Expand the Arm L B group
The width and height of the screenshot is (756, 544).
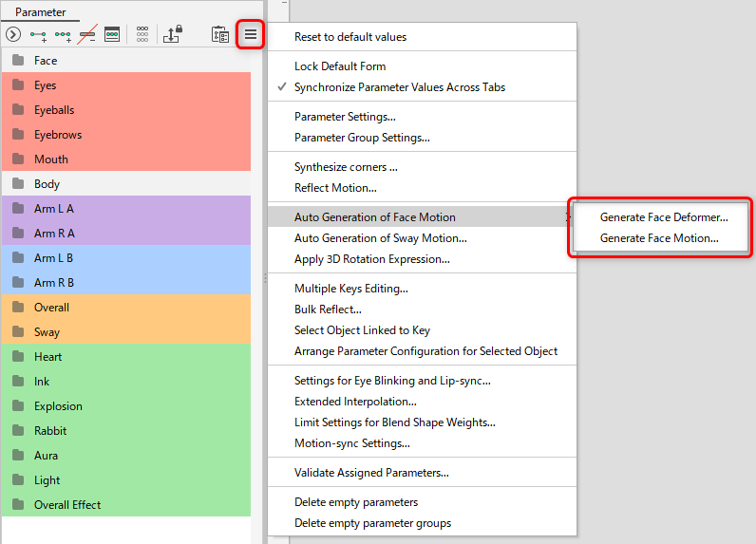click(x=126, y=258)
